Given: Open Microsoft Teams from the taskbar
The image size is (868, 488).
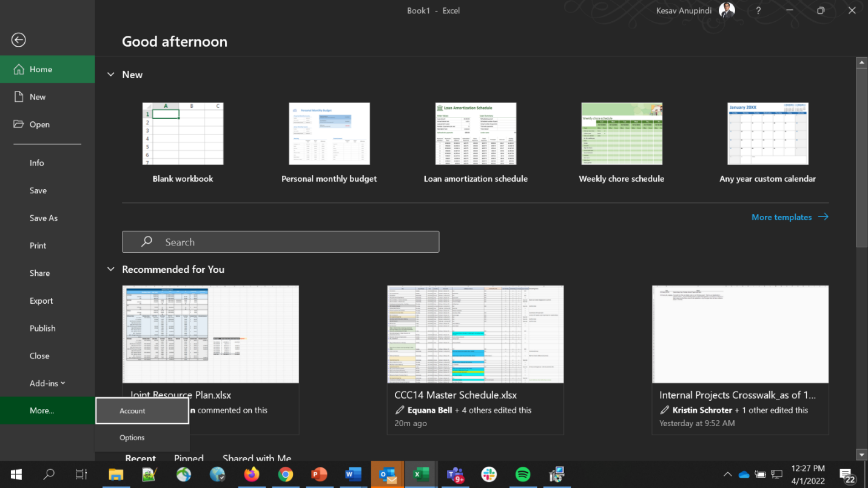Looking at the screenshot, I should [455, 475].
